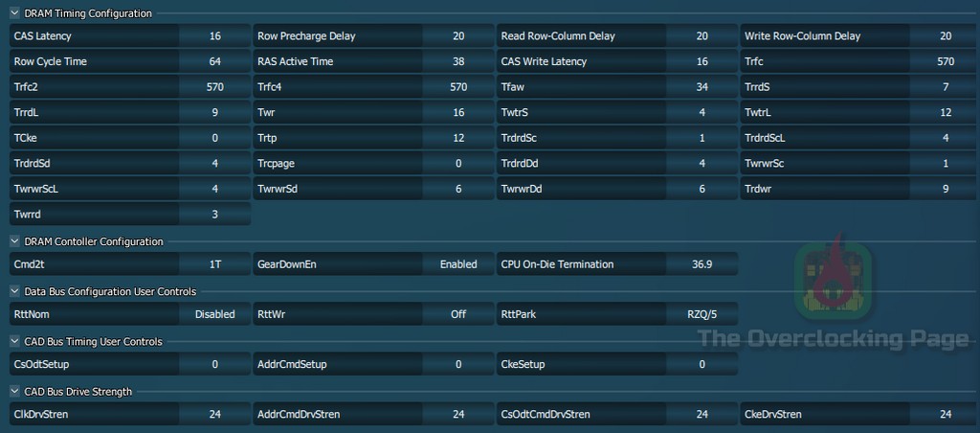Open the Cmd2t 1T value selector
The image size is (980, 433).
pos(214,264)
